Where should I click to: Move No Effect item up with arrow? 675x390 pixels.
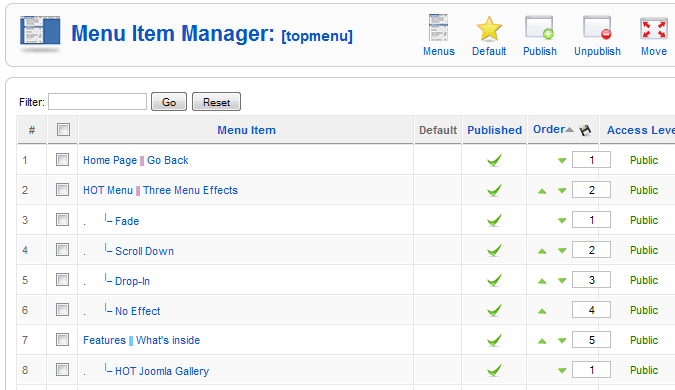click(542, 311)
